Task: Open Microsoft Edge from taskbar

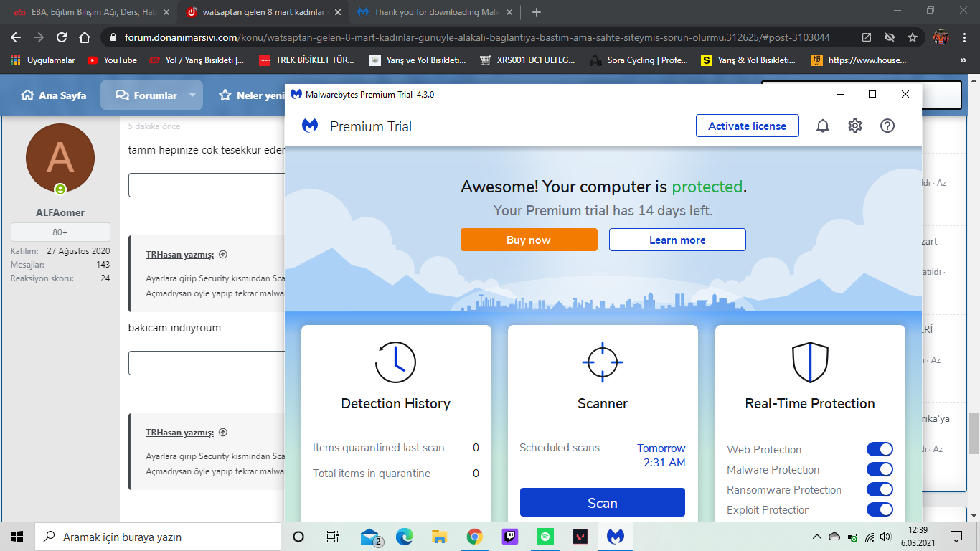Action: point(405,537)
